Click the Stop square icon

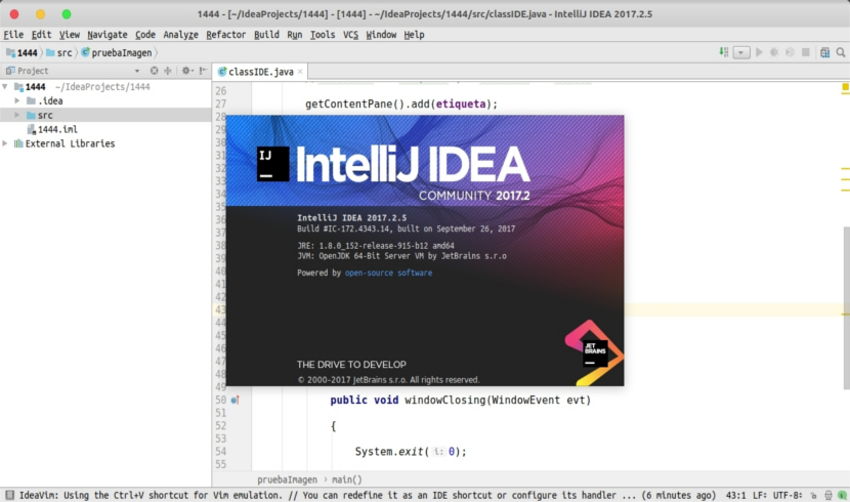(806, 53)
